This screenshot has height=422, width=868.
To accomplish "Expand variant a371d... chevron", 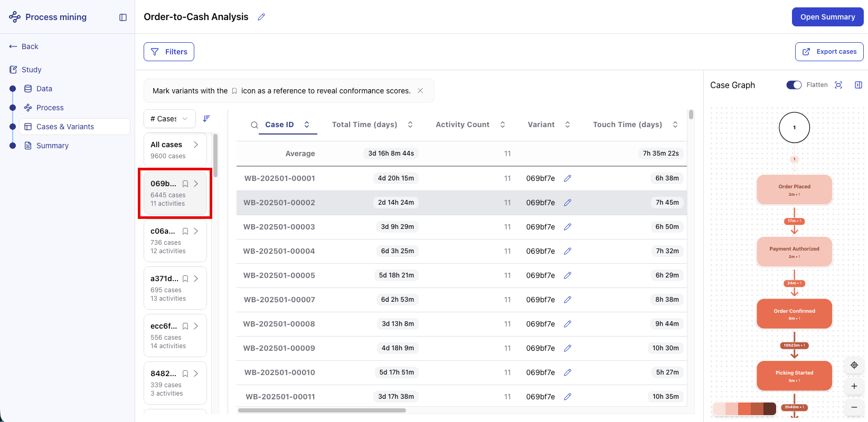I will click(x=196, y=279).
